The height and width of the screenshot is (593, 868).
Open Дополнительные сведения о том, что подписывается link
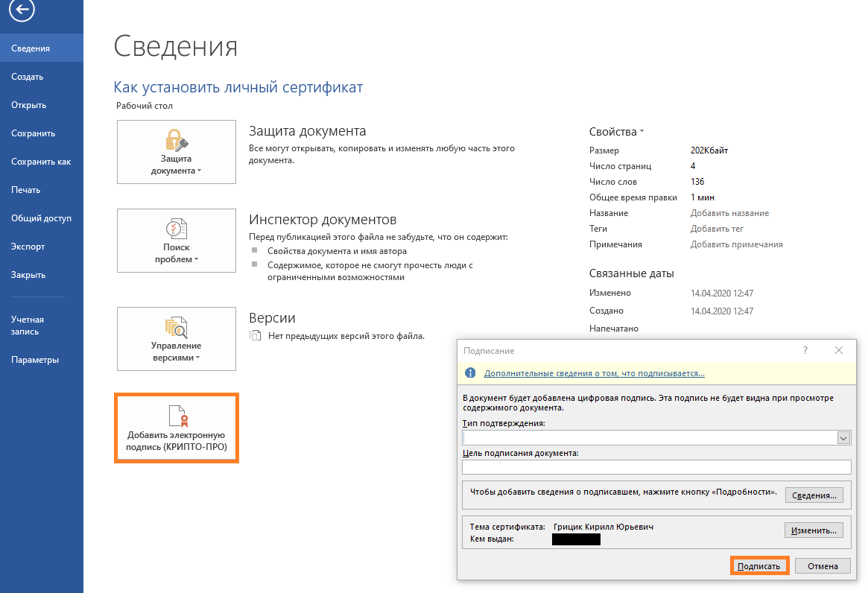[x=594, y=374]
